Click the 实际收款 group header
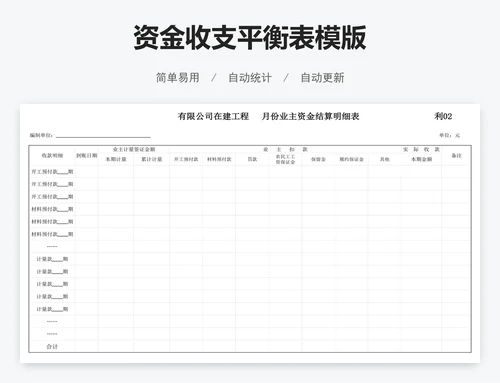This screenshot has width=500, height=383. pos(421,149)
